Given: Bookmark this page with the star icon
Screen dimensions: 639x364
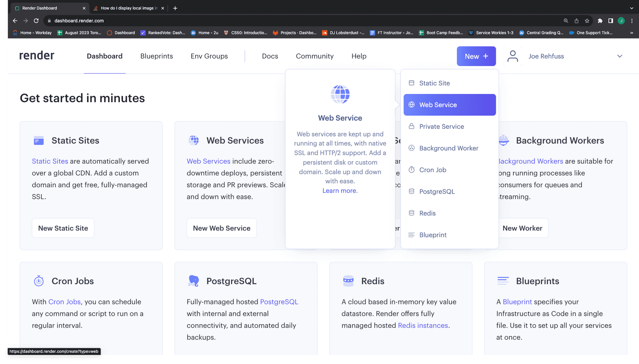Looking at the screenshot, I should coord(587,21).
